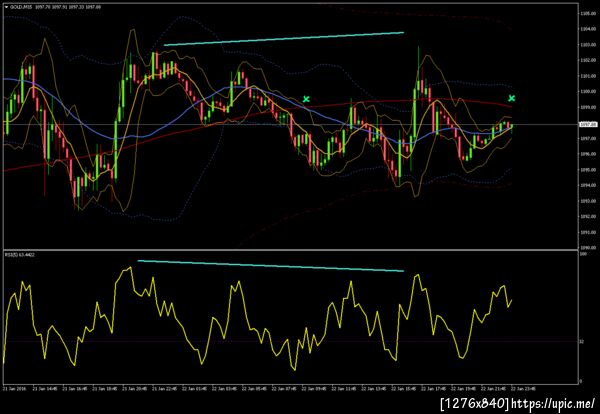This screenshot has height=414, width=600.
Task: Click the 22 Jan 01:45 time label
Action: coord(193,388)
